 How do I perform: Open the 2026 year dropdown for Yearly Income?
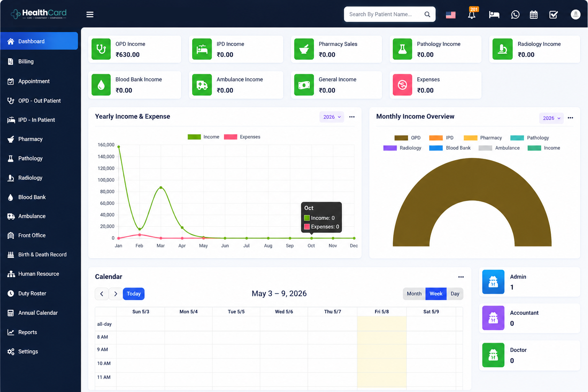point(332,117)
